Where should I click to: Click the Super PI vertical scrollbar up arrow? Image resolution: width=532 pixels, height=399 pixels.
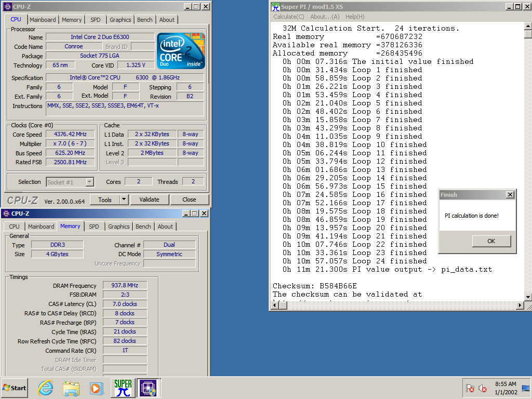[x=528, y=26]
